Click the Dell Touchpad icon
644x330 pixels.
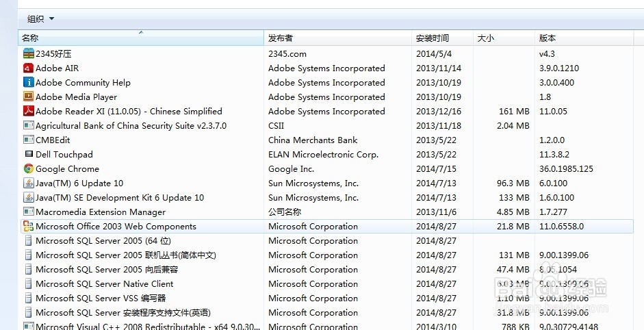coord(29,155)
